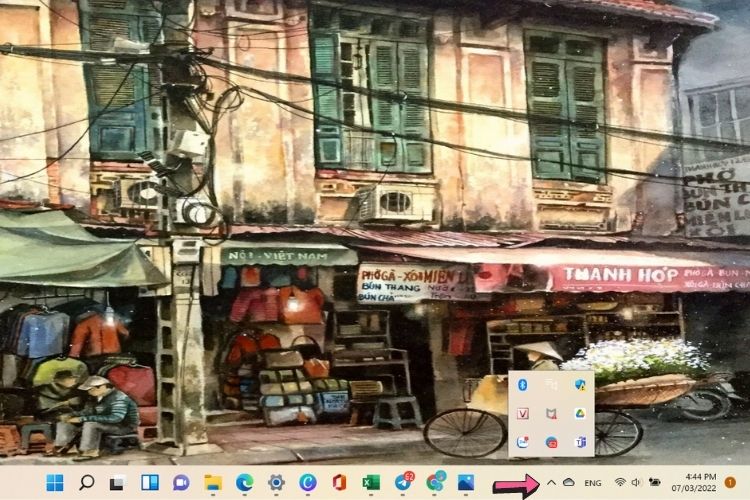Click Bluetooth icon in hidden tray
The width and height of the screenshot is (750, 500).
pos(523,385)
